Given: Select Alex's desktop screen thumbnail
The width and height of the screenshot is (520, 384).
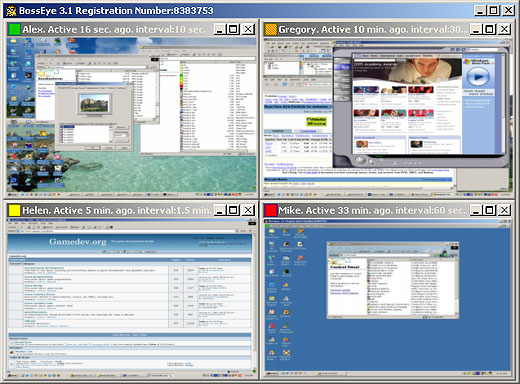Looking at the screenshot, I should click(131, 116).
